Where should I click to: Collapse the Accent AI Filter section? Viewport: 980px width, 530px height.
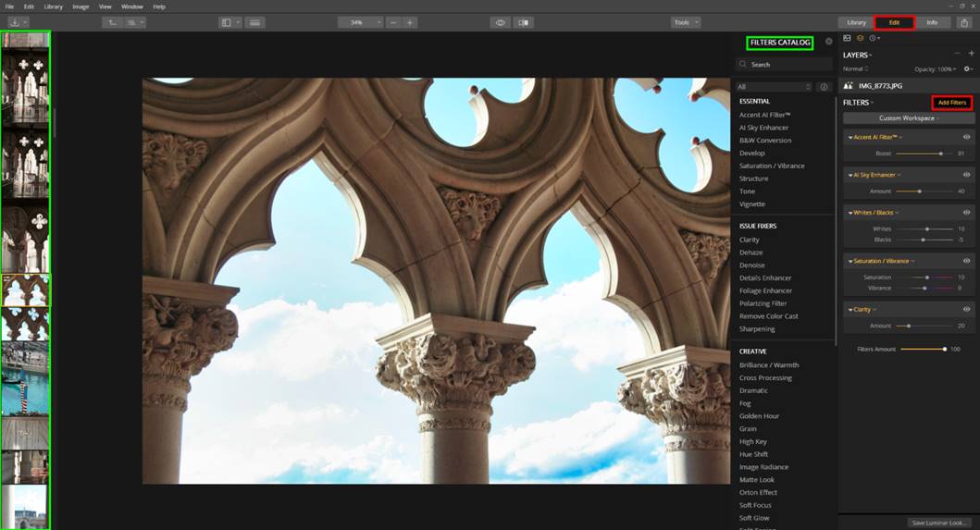click(x=850, y=138)
